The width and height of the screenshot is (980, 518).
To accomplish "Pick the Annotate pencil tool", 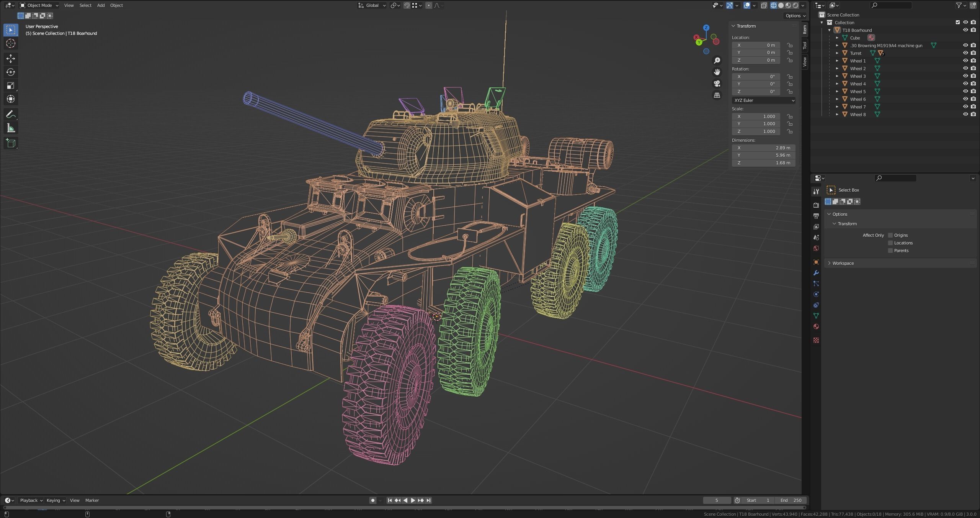I will pyautogui.click(x=11, y=115).
